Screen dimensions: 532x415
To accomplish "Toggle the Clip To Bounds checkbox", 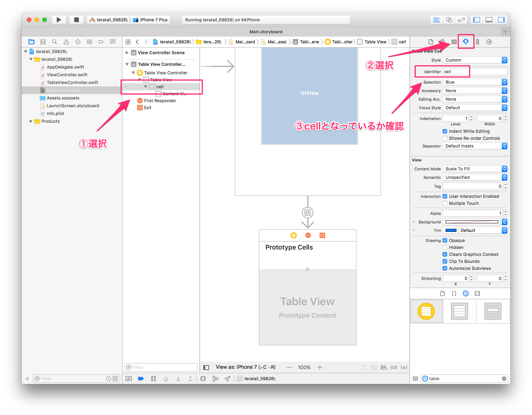I will click(445, 261).
